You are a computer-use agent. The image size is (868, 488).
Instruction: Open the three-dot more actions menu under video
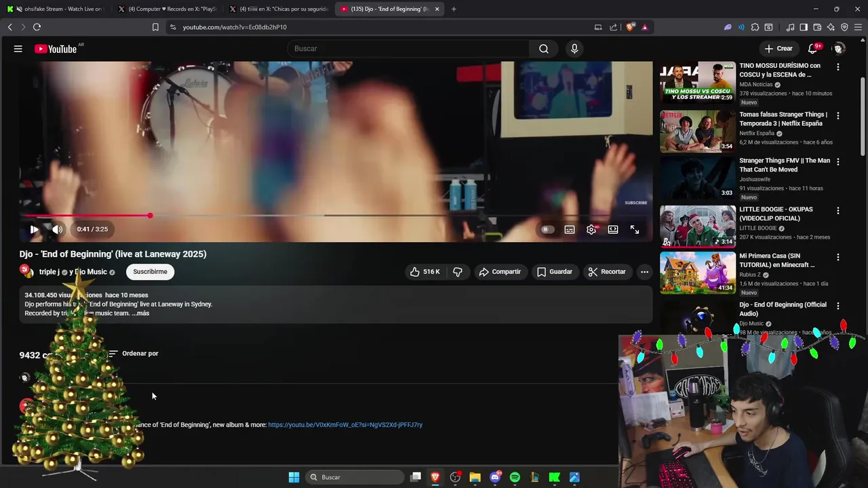644,272
